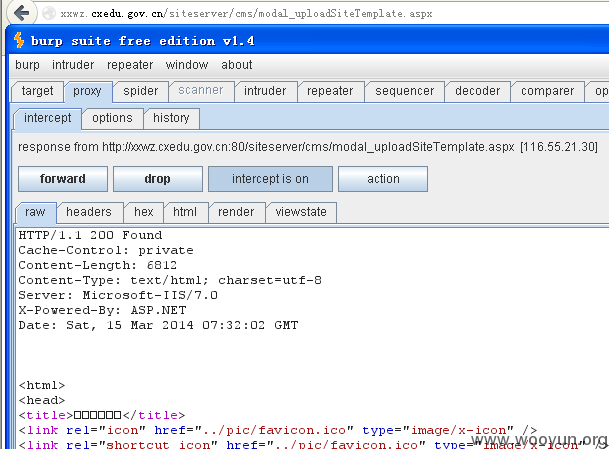Open the about menu

click(237, 64)
